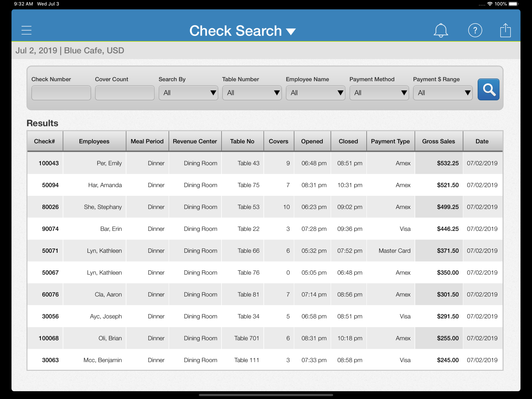Select employee Mcc, Benjamin
This screenshot has height=399, width=532.
point(102,360)
